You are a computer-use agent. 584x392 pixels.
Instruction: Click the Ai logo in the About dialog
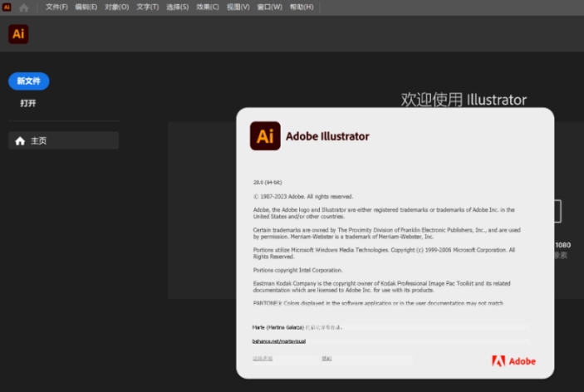[x=265, y=136]
